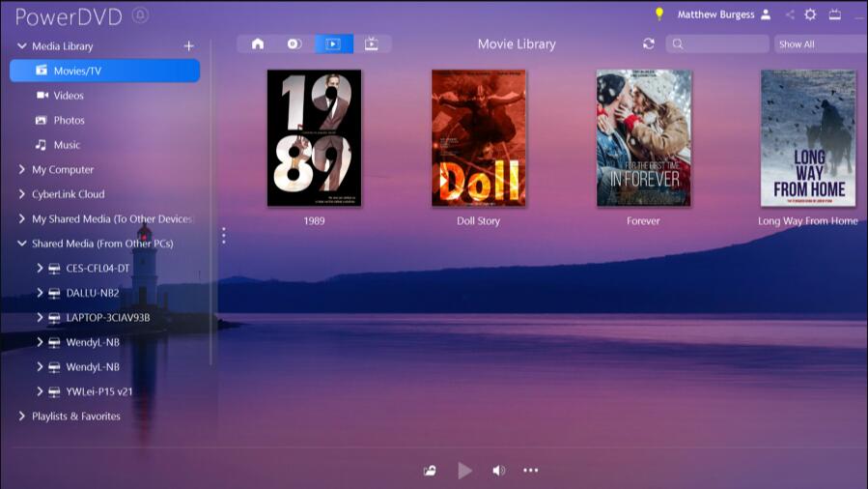Click the 'Doll Story' title text
Screen dimensions: 868x489
click(x=478, y=220)
